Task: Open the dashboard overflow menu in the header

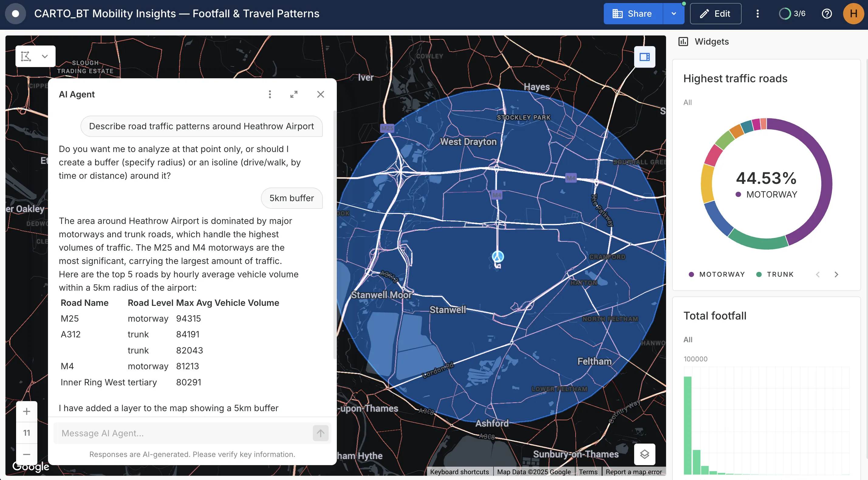Action: pos(757,13)
